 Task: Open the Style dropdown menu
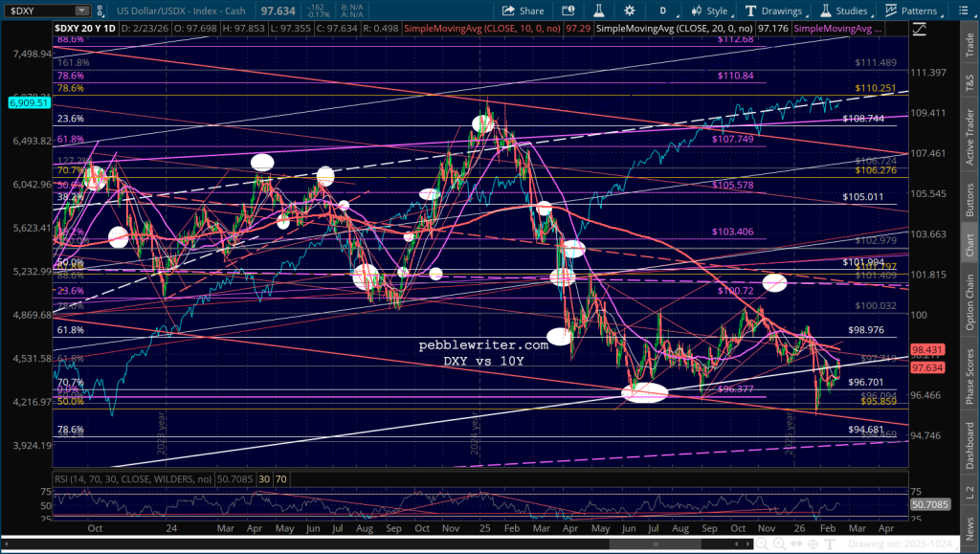click(x=709, y=11)
